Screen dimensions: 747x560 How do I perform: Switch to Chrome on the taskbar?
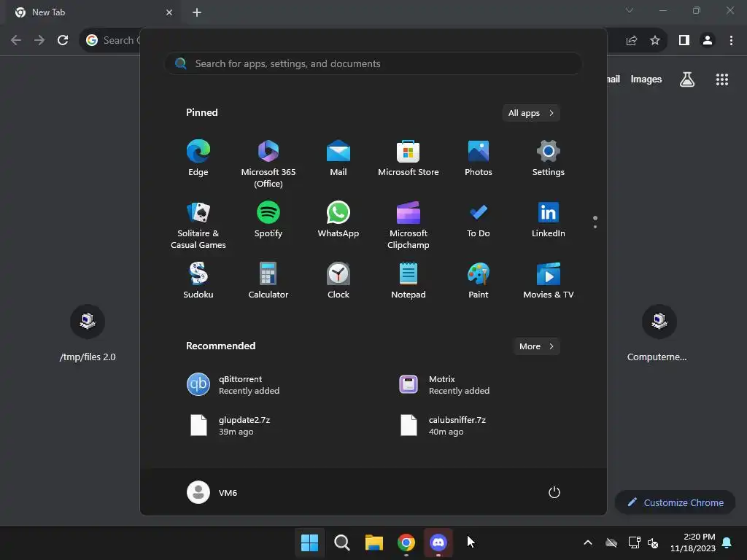pyautogui.click(x=406, y=542)
